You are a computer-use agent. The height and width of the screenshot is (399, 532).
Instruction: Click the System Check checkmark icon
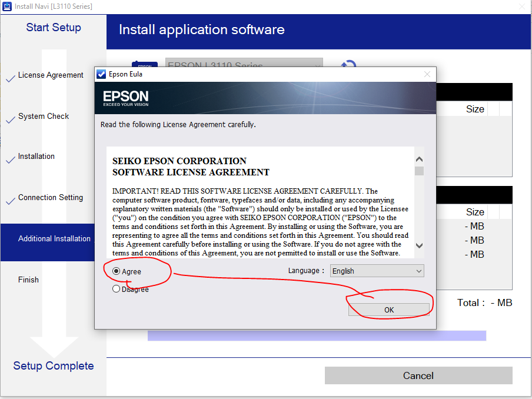(11, 119)
